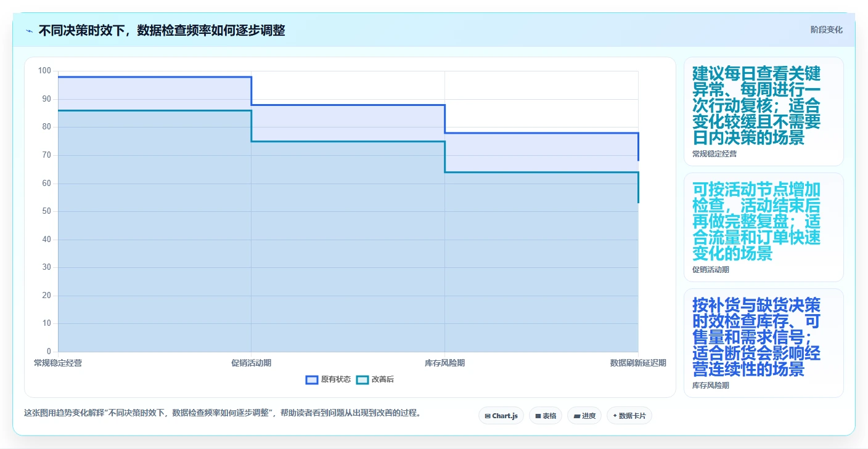This screenshot has width=868, height=449.
Task: Open the 常规稳定经营 recommendation card
Action: [x=764, y=111]
